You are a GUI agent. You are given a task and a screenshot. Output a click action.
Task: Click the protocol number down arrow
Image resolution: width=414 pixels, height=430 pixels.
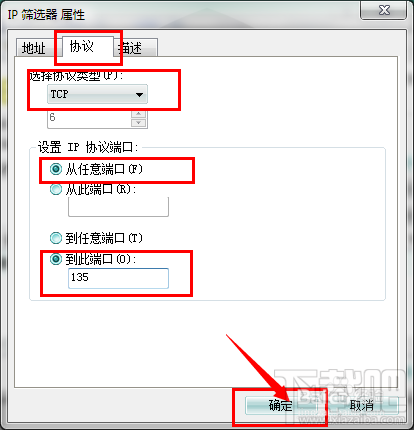138,123
